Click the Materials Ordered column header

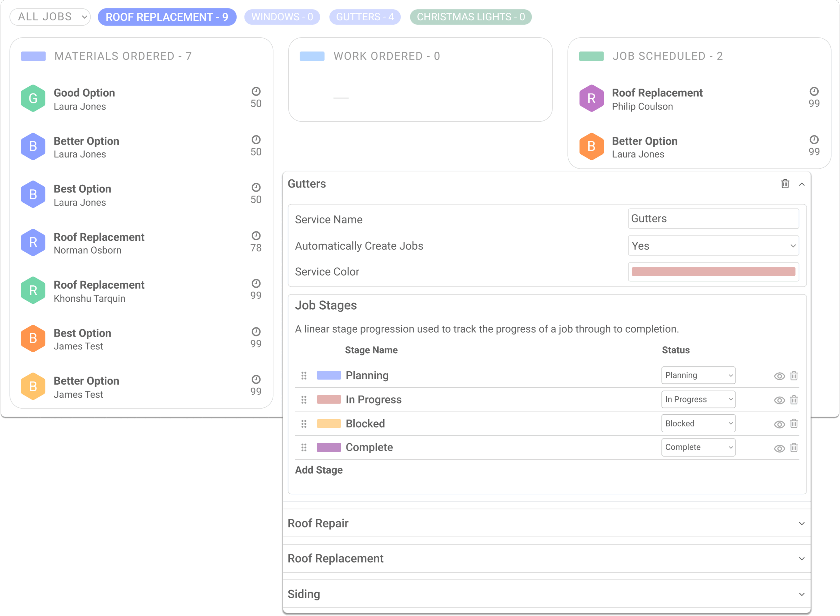(123, 56)
